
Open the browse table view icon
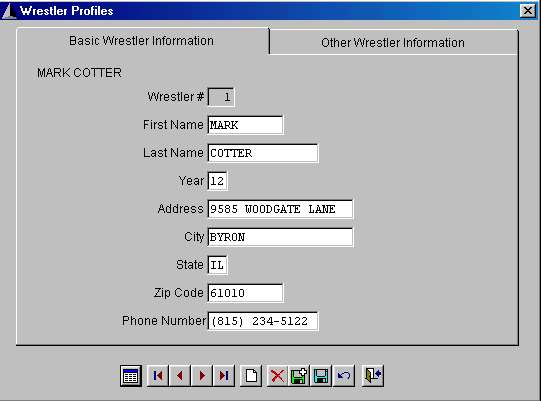131,376
